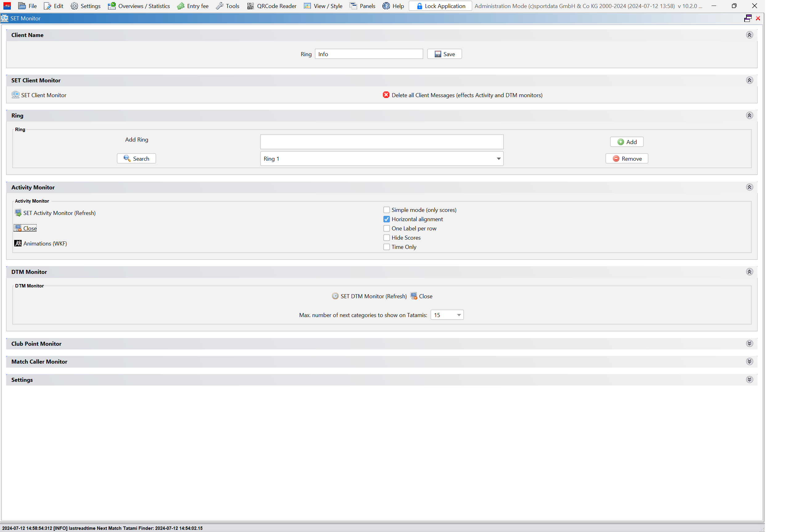Open the Settings menu
The height and width of the screenshot is (532, 789).
tap(85, 6)
